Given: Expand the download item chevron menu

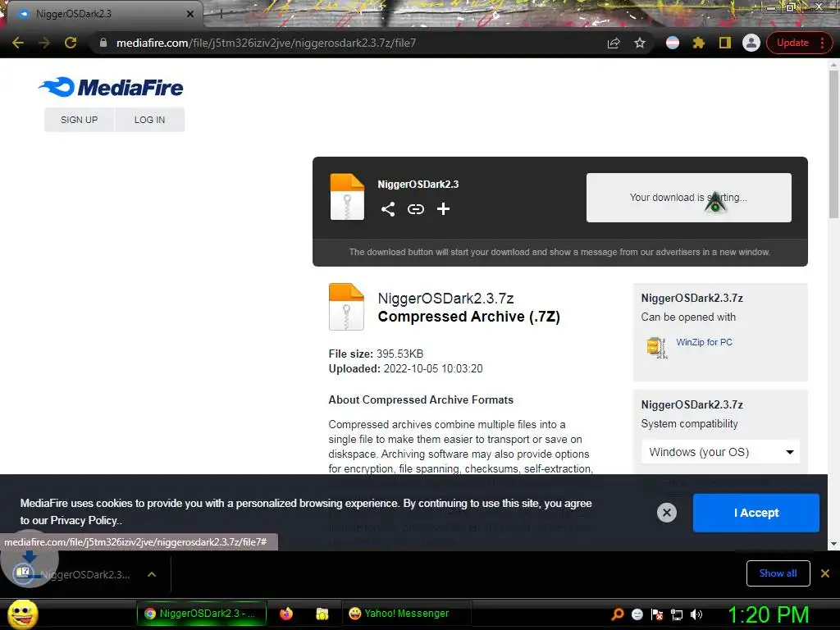Looking at the screenshot, I should 152,574.
